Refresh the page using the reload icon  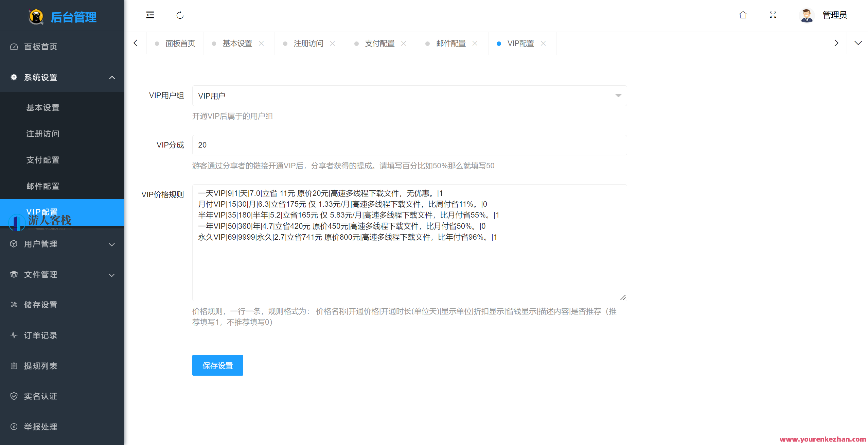click(180, 15)
